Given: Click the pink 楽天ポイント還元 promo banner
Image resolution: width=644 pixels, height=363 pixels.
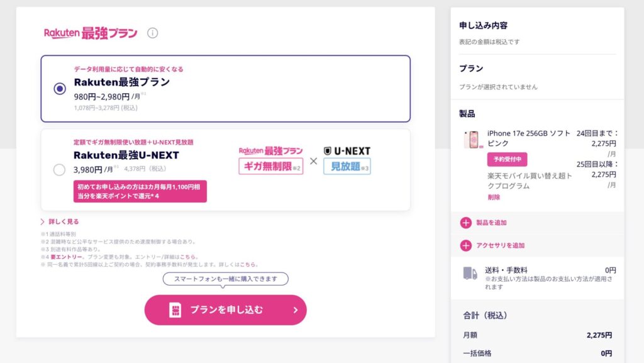Looking at the screenshot, I should click(x=140, y=191).
